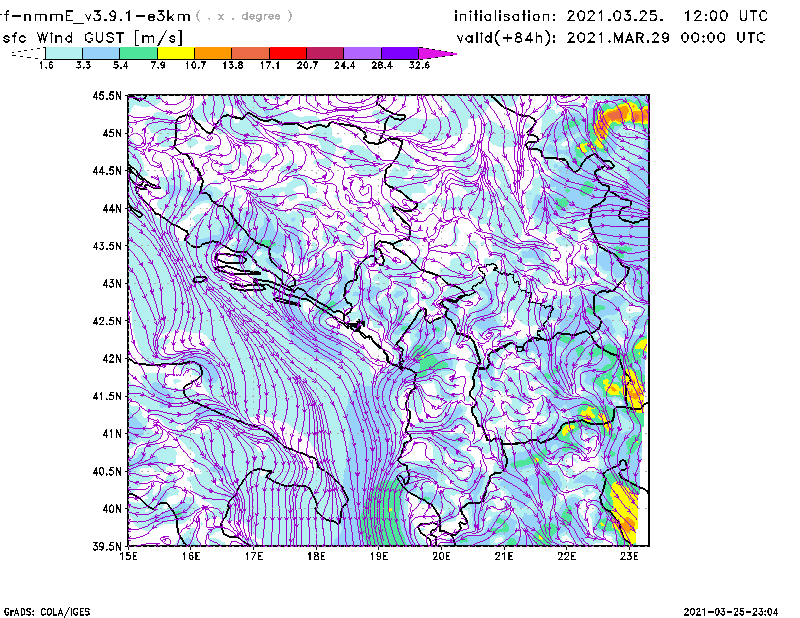
Task: Click the 39.5N latitude label
Action: click(107, 546)
